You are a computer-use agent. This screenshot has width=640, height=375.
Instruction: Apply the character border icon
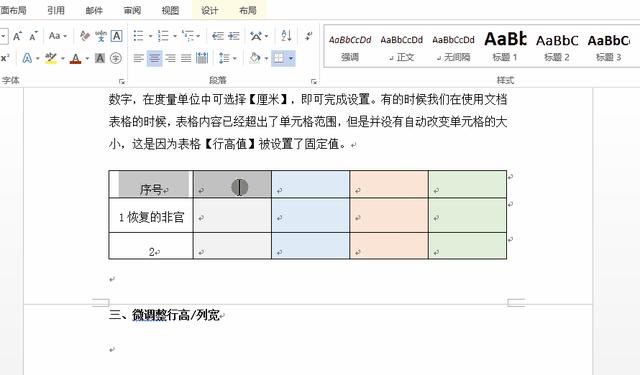(x=117, y=36)
